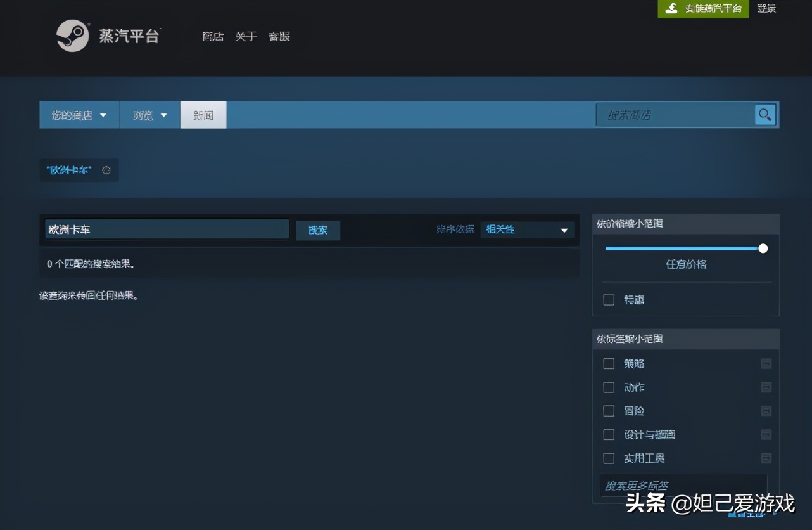812x530 pixels.
Task: Click the Steam logo icon
Action: click(x=72, y=36)
